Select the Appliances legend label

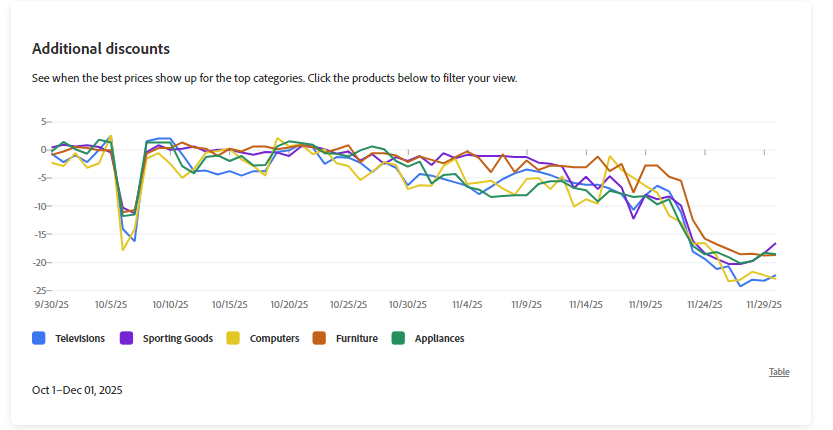440,339
